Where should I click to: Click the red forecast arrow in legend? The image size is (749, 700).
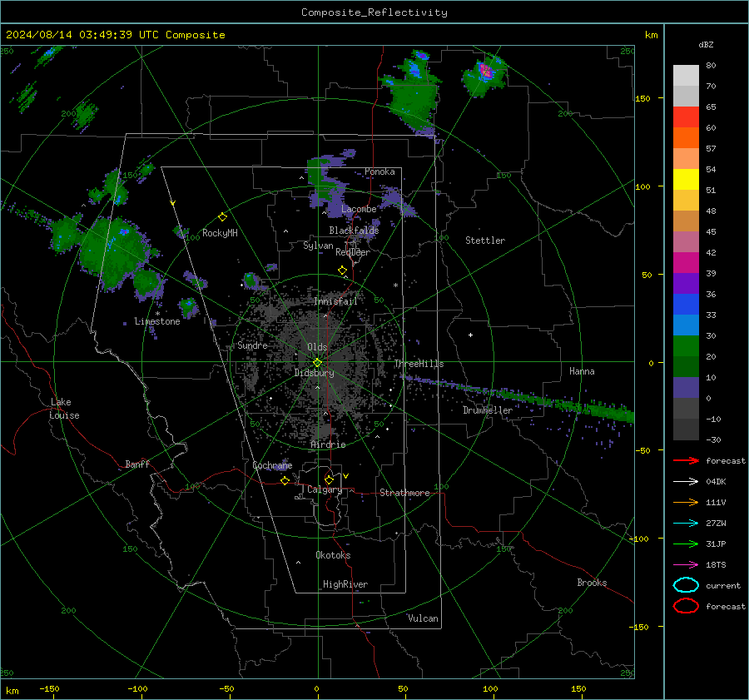pos(686,460)
